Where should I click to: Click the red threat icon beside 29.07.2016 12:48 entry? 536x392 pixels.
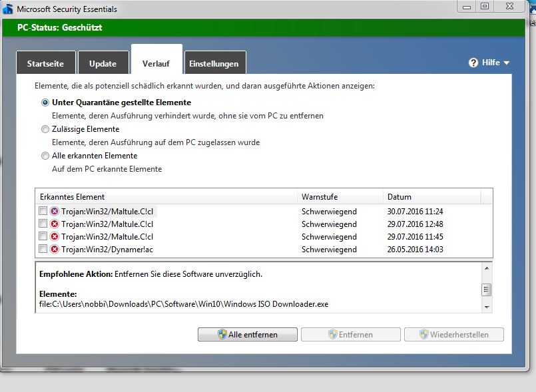55,224
